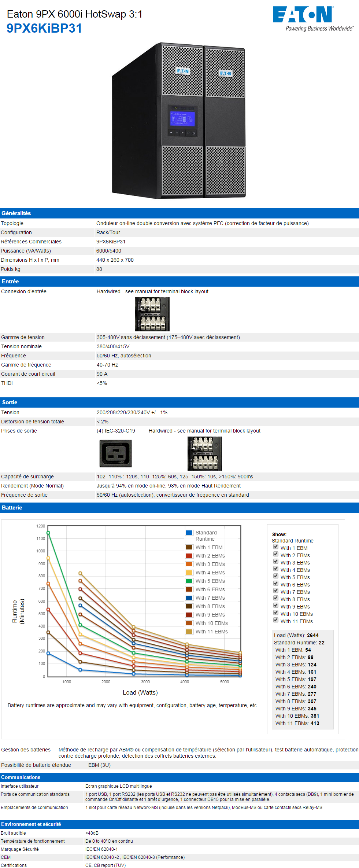The width and height of the screenshot is (359, 868).
Task: Click the With 4 EBMs yellow legend swatch
Action: [x=189, y=573]
